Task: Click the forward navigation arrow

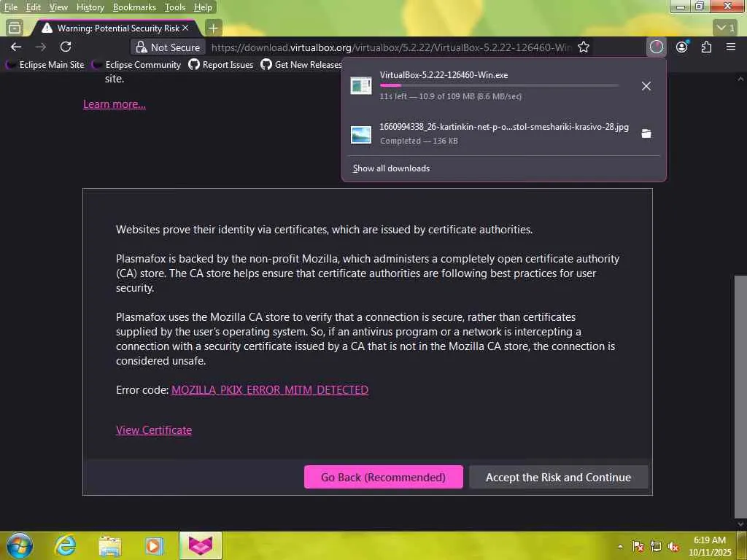Action: pos(41,47)
